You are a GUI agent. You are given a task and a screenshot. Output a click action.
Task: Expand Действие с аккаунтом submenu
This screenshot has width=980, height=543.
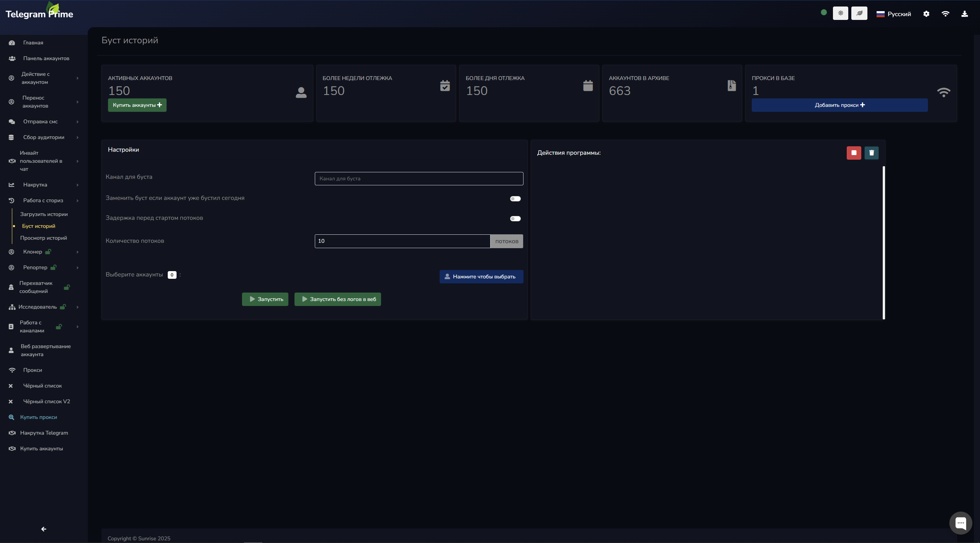(x=77, y=78)
